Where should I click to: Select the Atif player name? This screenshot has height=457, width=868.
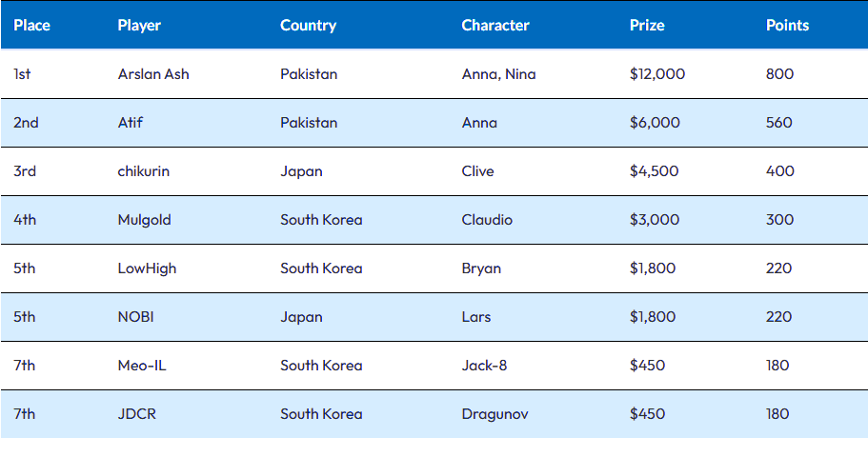pyautogui.click(x=131, y=123)
